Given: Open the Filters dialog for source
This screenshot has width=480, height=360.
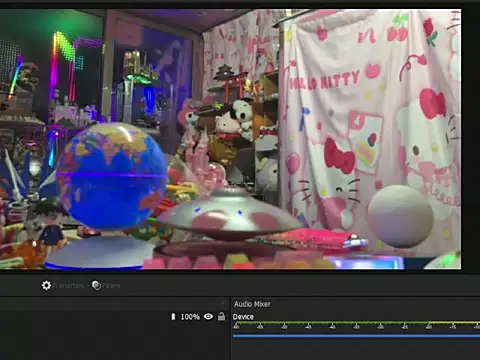Looking at the screenshot, I should pos(106,286).
